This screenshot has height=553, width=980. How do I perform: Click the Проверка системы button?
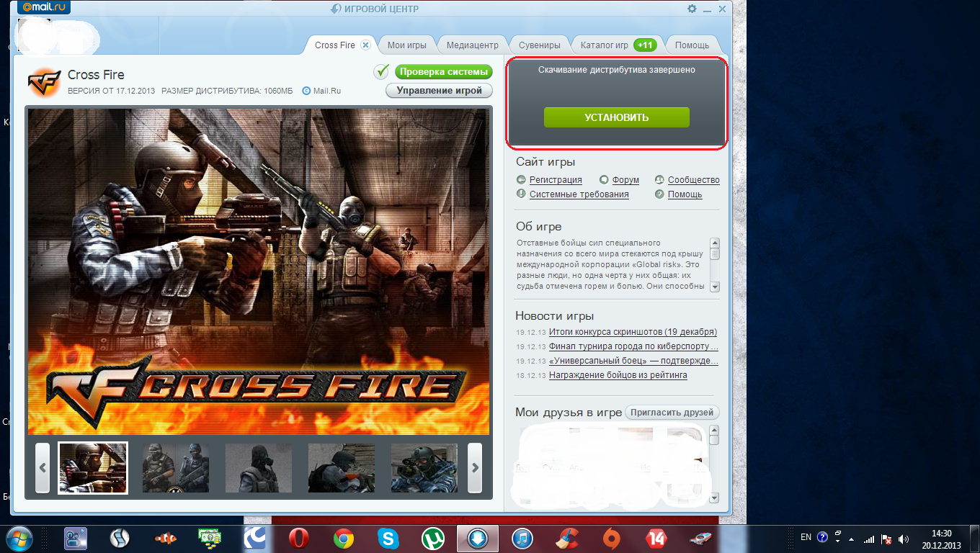coord(444,72)
